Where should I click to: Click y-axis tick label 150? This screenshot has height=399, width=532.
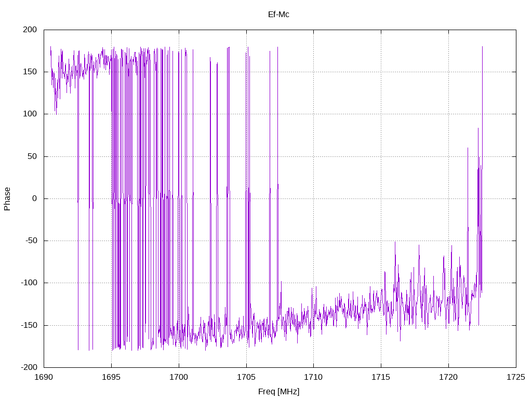[30, 72]
